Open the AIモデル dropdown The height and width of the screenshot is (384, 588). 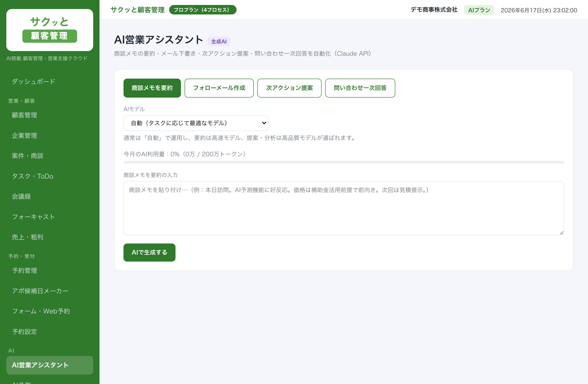coord(196,123)
